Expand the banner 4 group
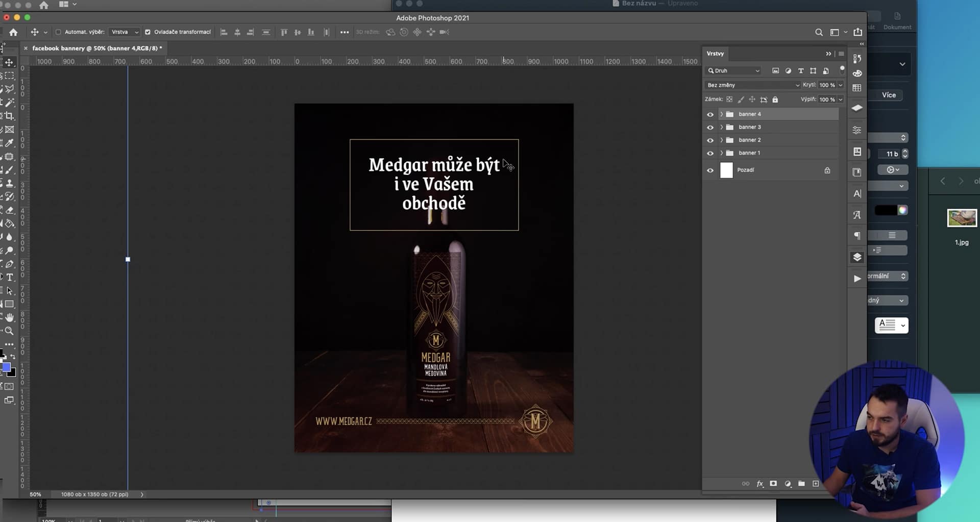 point(721,114)
